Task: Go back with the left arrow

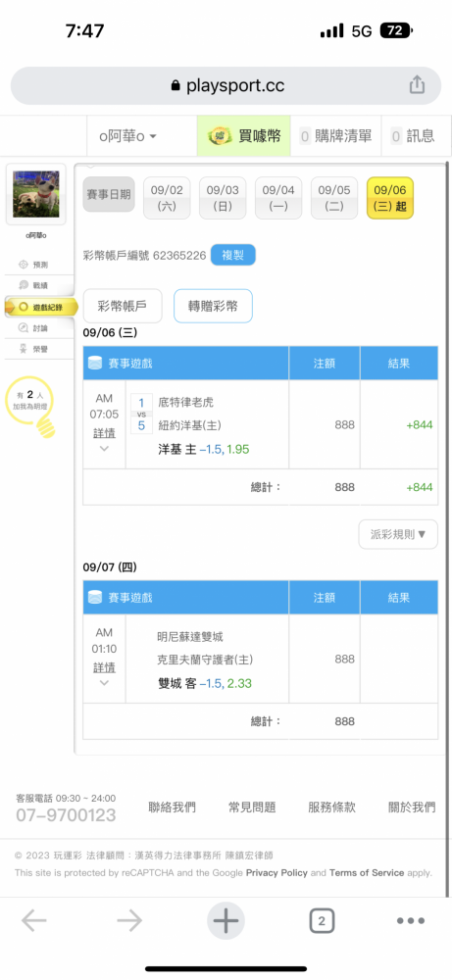Action: tap(33, 920)
